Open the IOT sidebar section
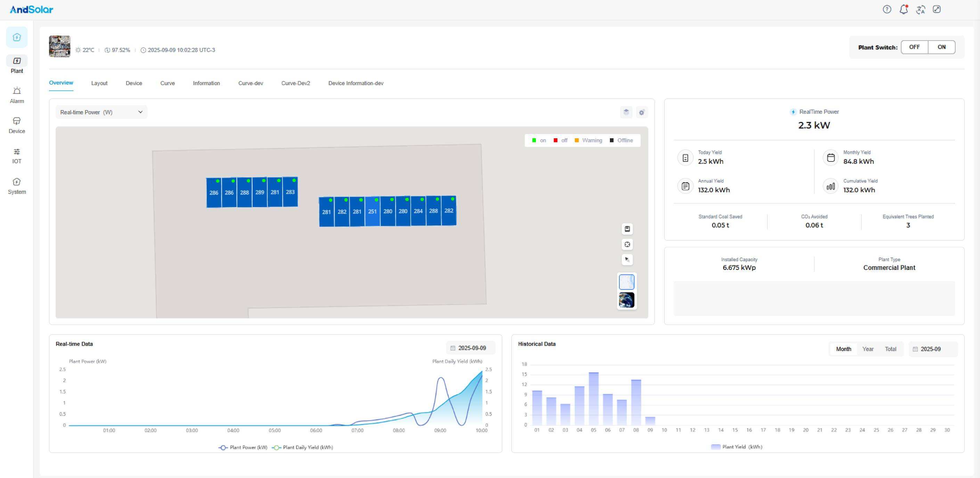This screenshot has width=980, height=478. (17, 156)
